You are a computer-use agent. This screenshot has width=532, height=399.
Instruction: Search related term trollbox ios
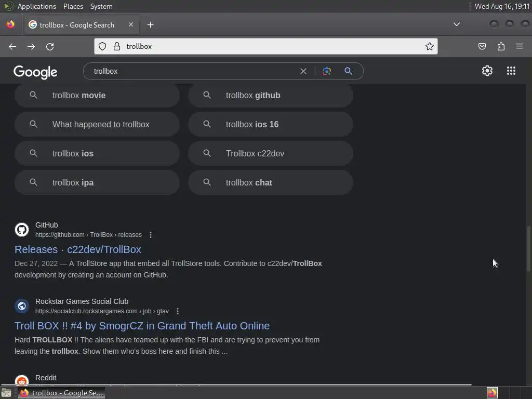(97, 153)
